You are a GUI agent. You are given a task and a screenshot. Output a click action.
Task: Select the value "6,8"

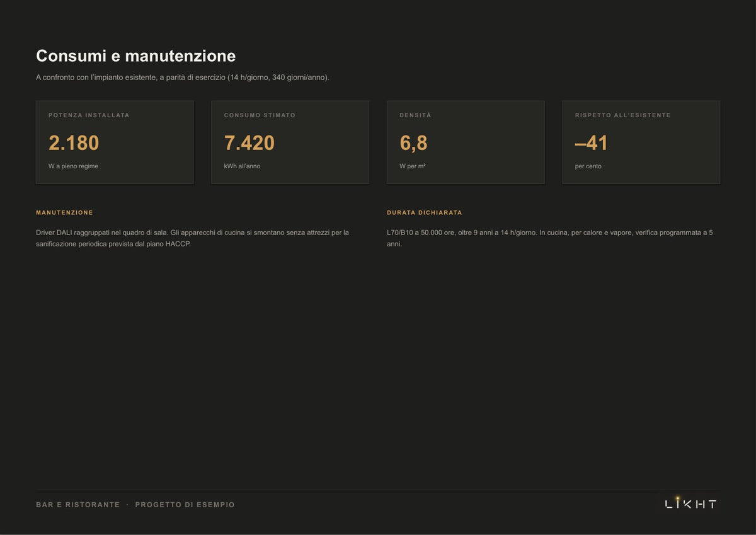[x=413, y=143]
